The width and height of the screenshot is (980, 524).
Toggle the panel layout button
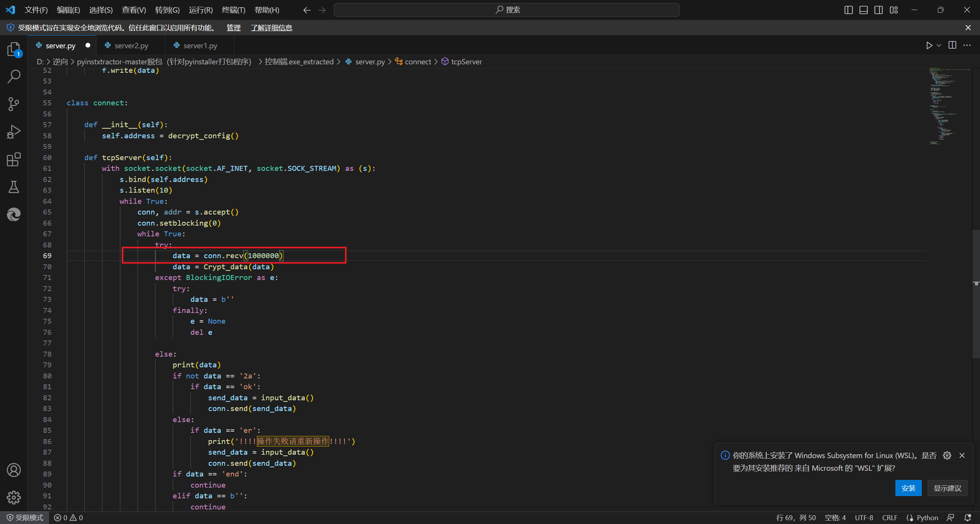click(864, 10)
